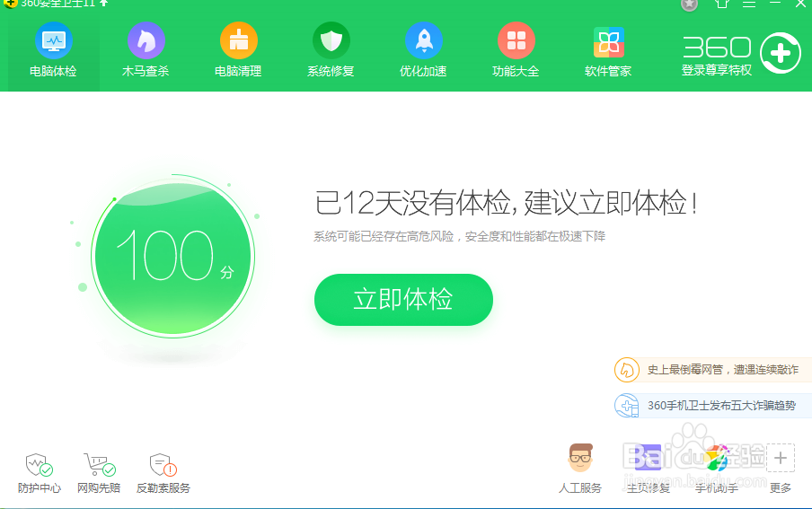The width and height of the screenshot is (812, 509).
Task: Select the 优化加速 rocket tab
Action: point(423,51)
